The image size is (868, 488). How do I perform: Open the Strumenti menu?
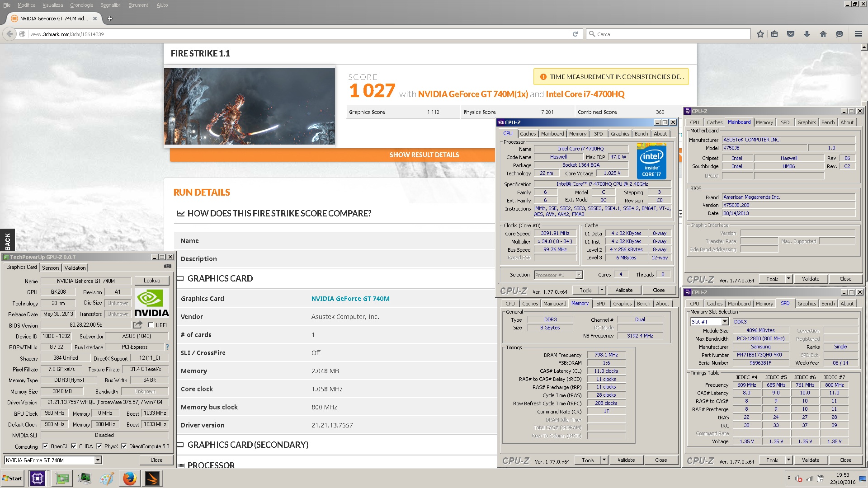pyautogui.click(x=139, y=5)
